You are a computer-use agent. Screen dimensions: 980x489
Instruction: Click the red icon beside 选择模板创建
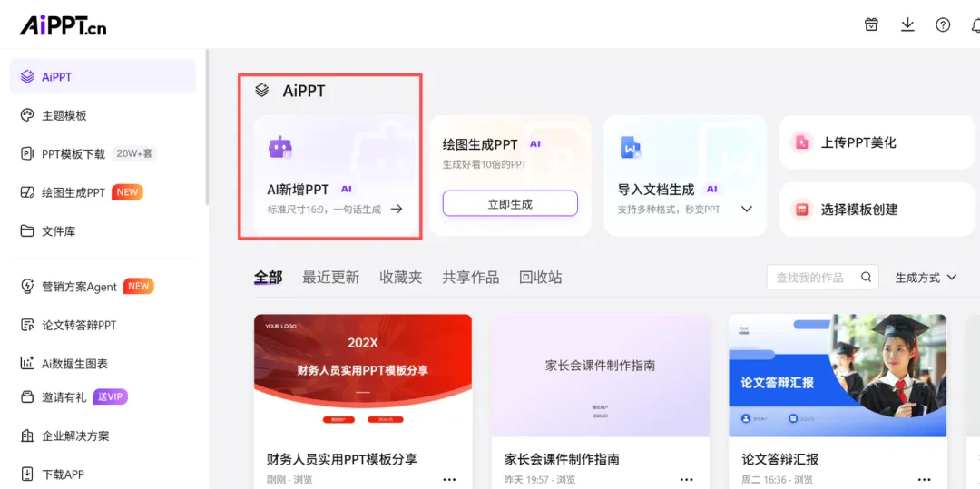800,210
